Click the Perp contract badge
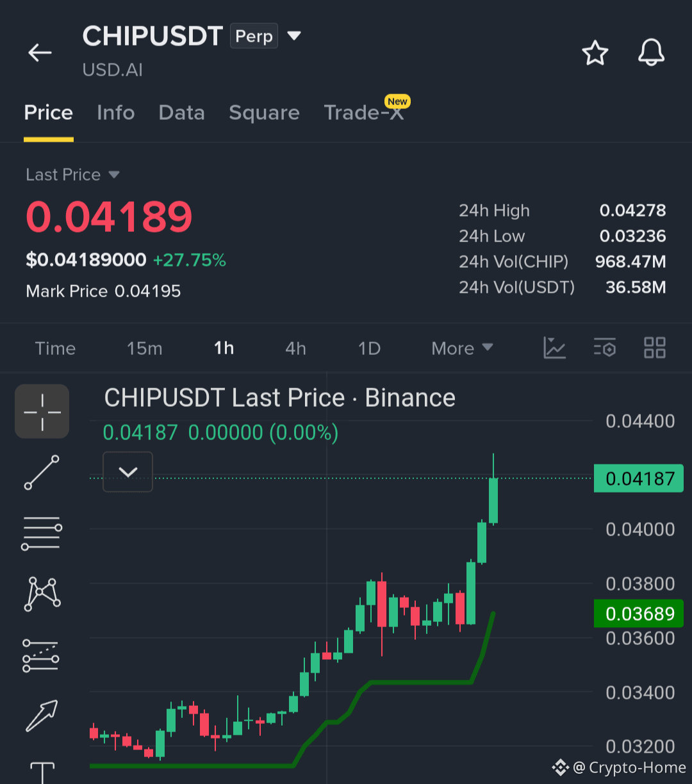Viewport: 692px width, 784px height. (x=254, y=37)
